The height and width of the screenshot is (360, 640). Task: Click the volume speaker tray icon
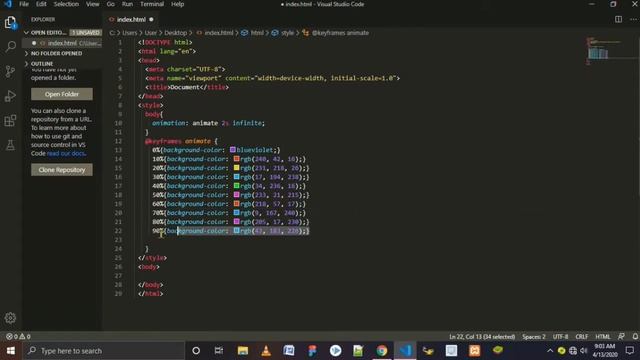[x=584, y=351]
